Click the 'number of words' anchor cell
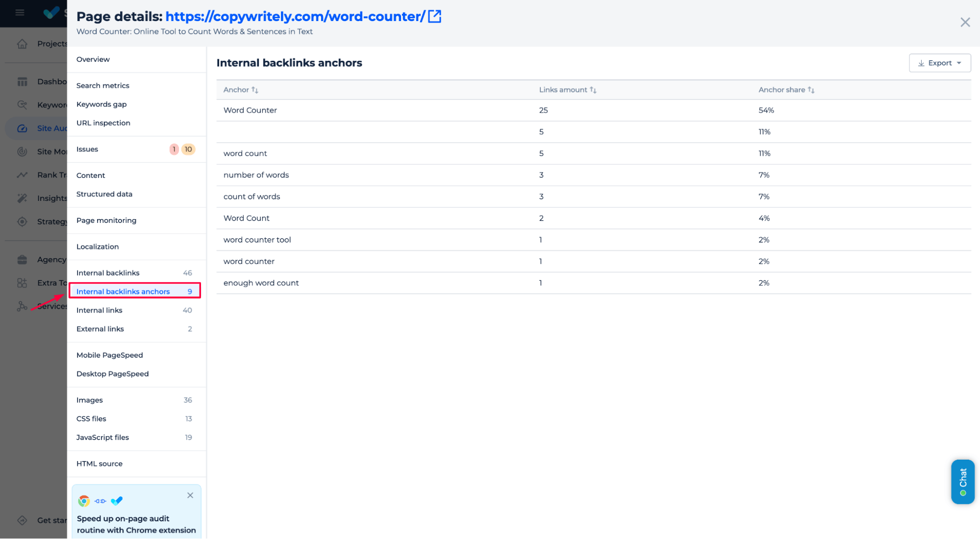980x539 pixels. click(x=256, y=175)
